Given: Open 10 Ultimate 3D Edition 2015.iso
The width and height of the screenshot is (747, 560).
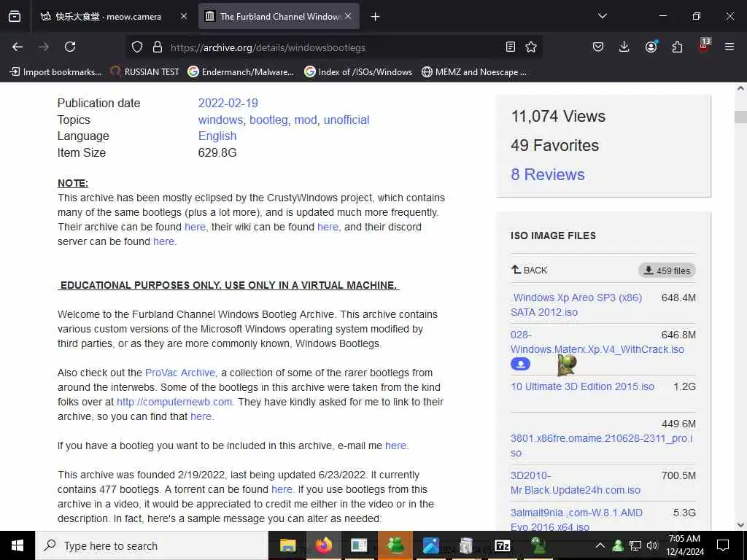Looking at the screenshot, I should [582, 386].
